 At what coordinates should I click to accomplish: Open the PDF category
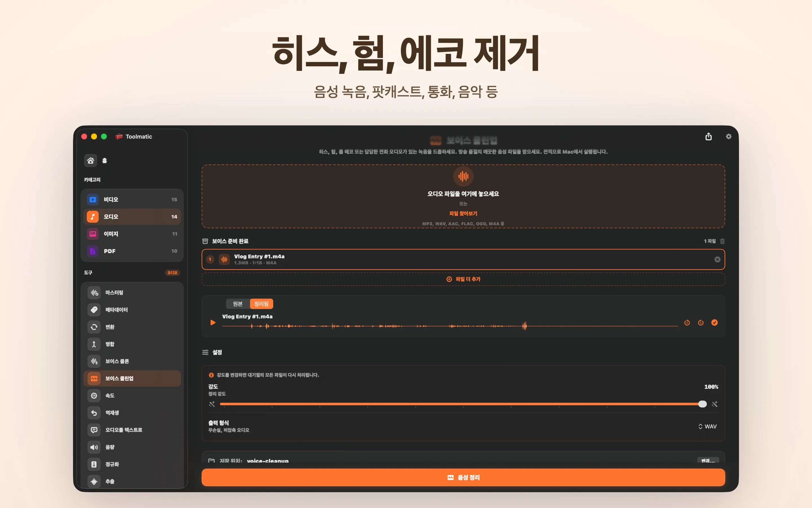tap(132, 251)
